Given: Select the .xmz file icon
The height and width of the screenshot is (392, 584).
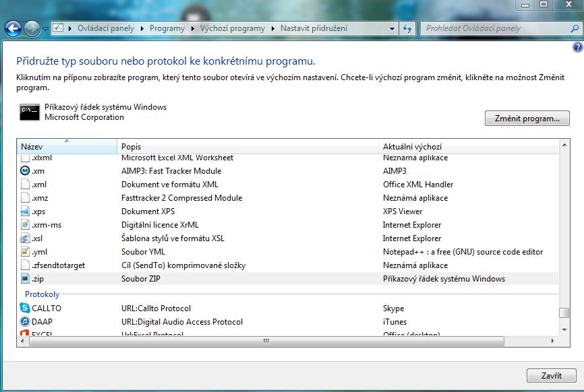Looking at the screenshot, I should (24, 197).
